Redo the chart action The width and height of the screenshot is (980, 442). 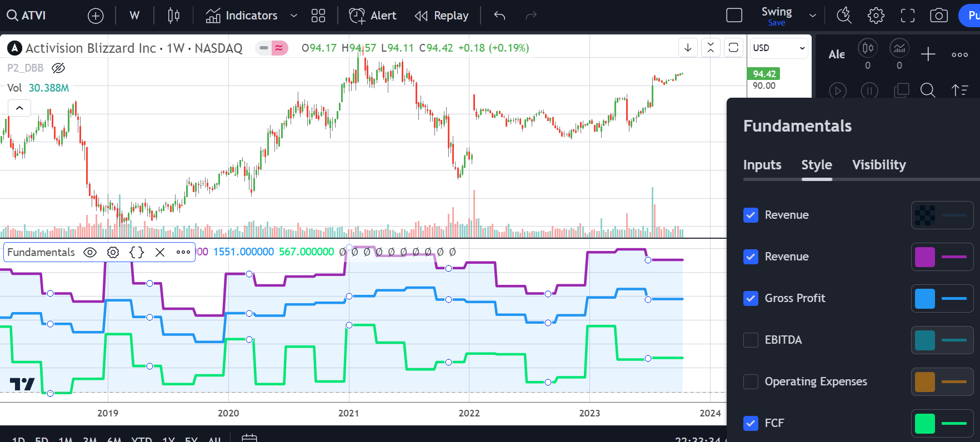coord(531,16)
